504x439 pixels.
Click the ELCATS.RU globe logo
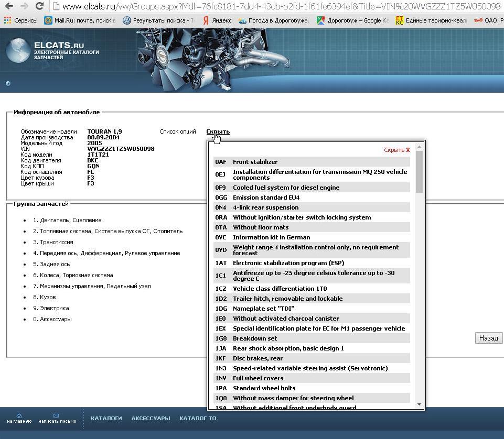click(18, 50)
